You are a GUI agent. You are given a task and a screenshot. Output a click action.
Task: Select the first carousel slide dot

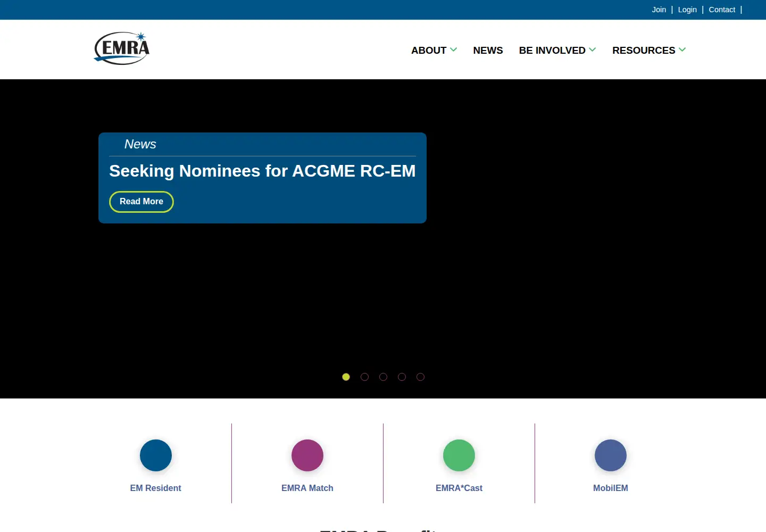[x=346, y=377]
